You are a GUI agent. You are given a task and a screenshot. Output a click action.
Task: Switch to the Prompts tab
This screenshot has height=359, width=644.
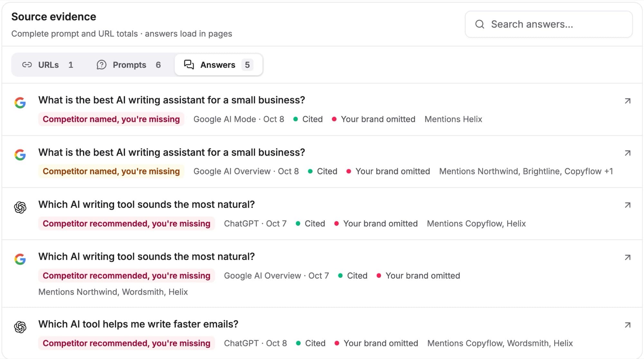(x=129, y=65)
